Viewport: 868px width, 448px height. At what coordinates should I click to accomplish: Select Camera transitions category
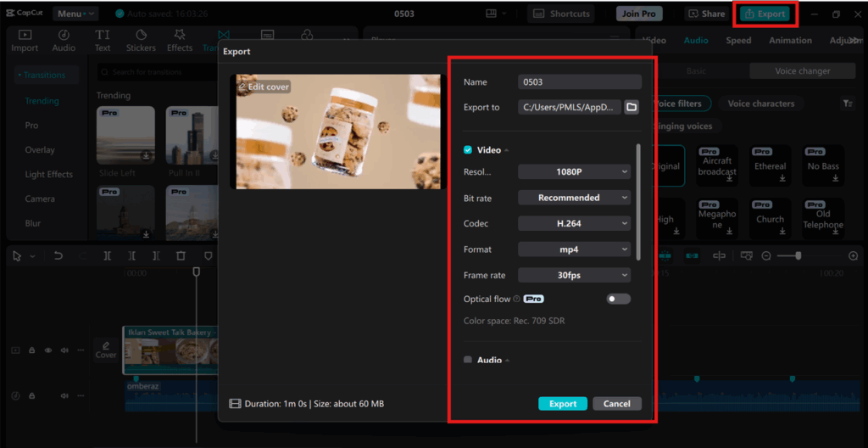40,199
